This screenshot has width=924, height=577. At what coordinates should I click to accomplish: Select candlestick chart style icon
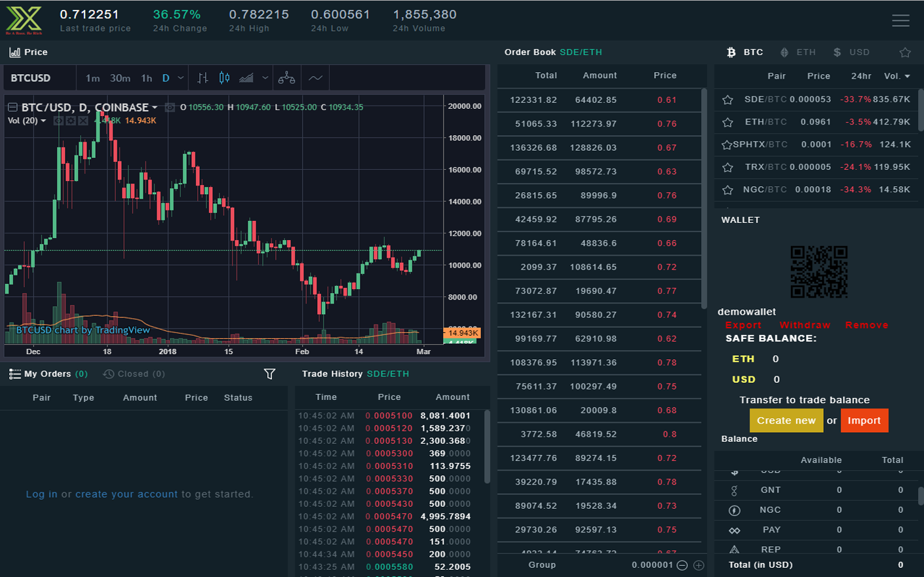point(224,78)
